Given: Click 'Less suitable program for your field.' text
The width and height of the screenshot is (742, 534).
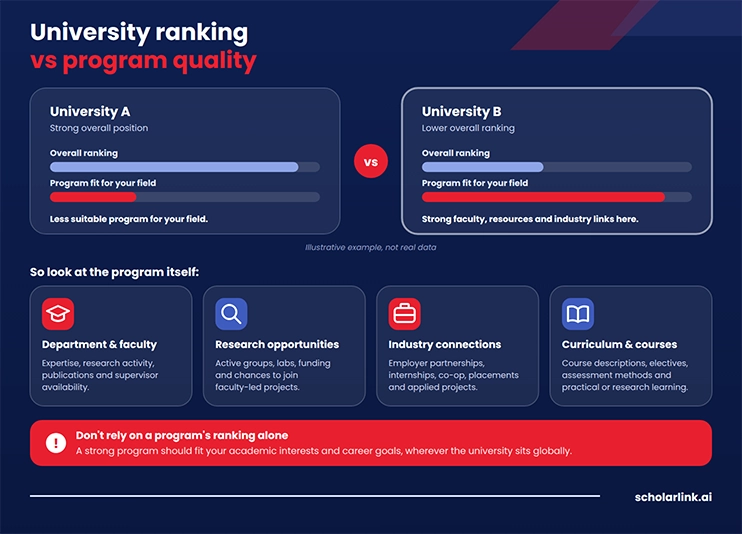Looking at the screenshot, I should [x=129, y=219].
